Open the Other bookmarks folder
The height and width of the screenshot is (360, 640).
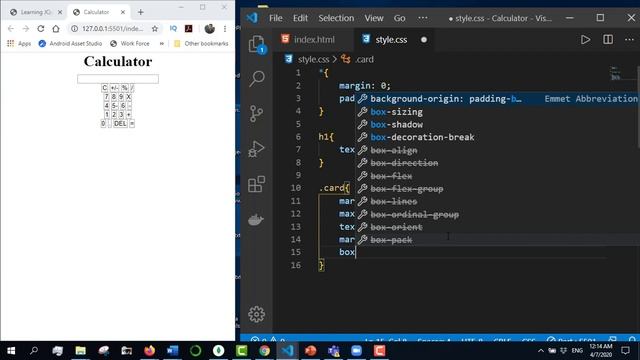[201, 43]
